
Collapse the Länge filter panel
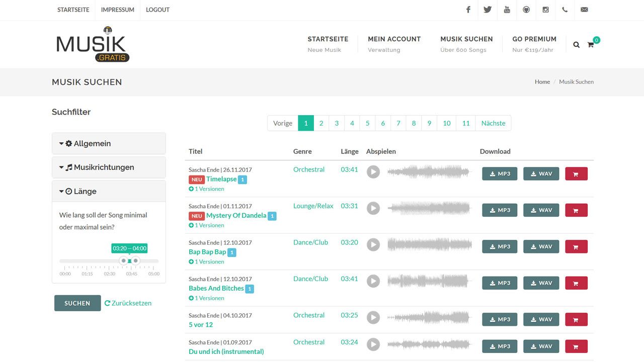coord(109,192)
